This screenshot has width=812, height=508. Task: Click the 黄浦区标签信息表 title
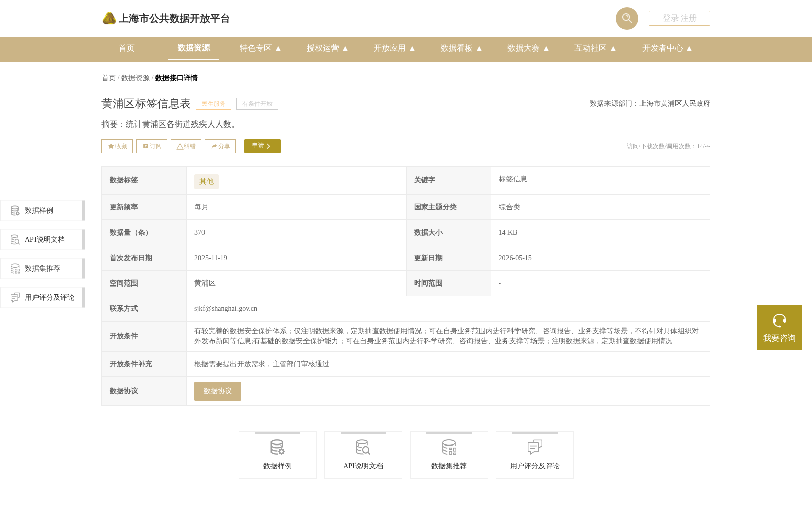point(146,104)
